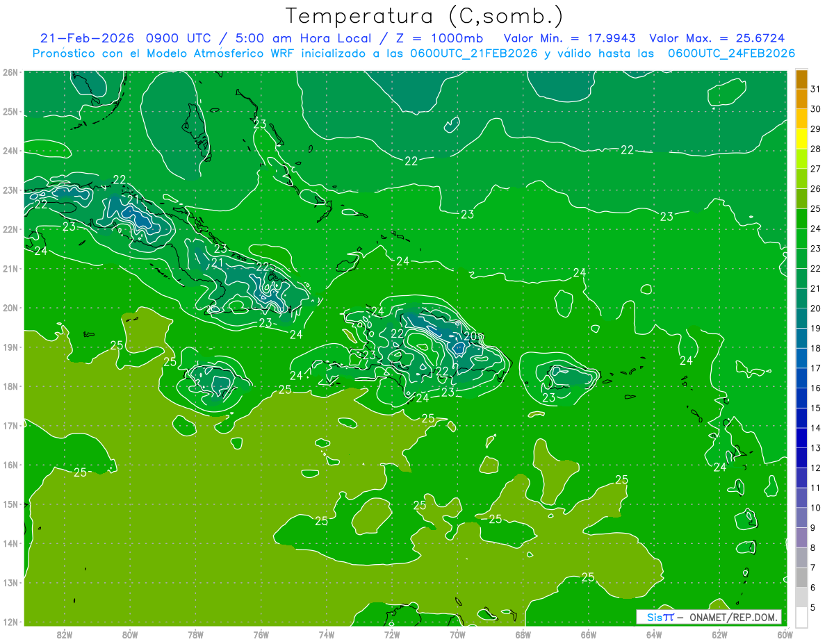Click the "0600UTC_21FEB2026" initialization timestamp
The width and height of the screenshot is (834, 644).
[473, 53]
